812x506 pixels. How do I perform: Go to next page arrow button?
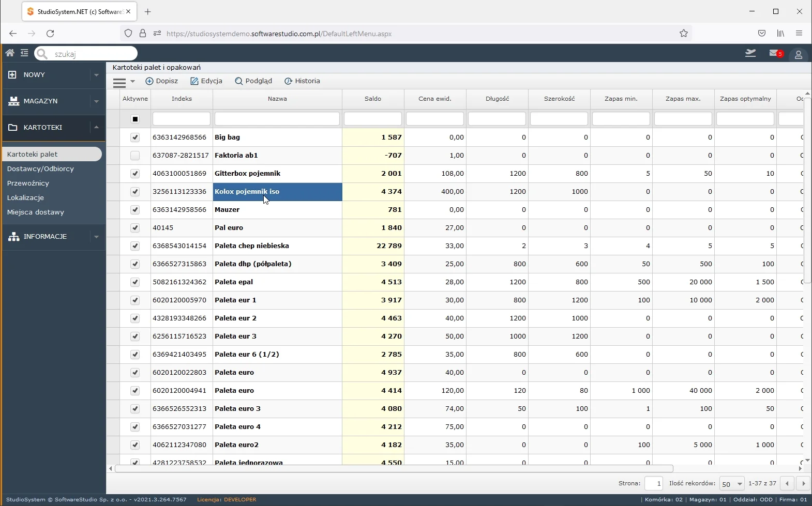point(803,484)
